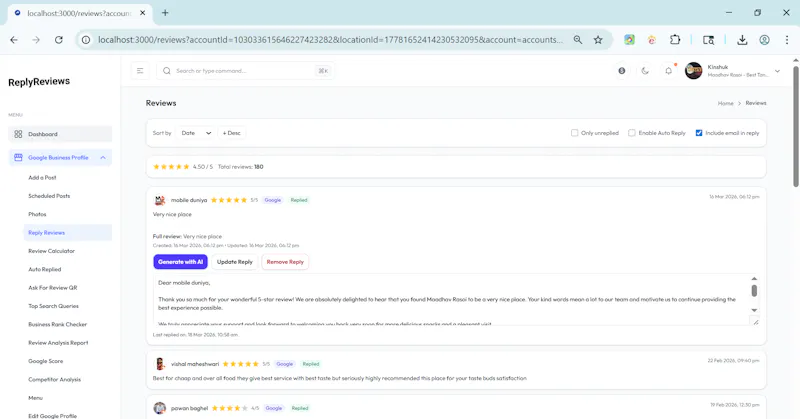Enable Only unreplied checkbox
Viewport: 800px width, 419px height.
574,133
